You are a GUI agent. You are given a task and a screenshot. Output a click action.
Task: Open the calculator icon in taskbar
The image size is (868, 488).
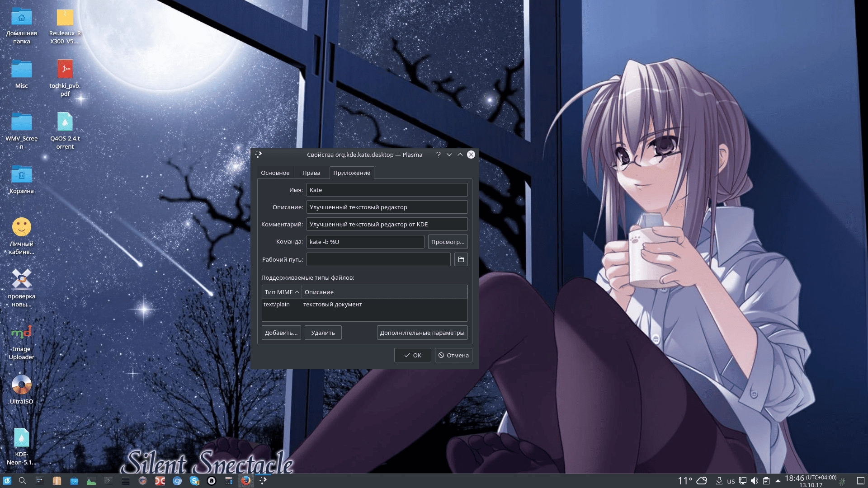229,481
